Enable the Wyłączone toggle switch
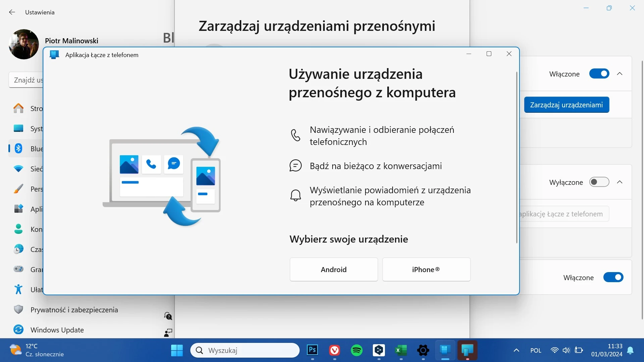This screenshot has height=362, width=644. 599,182
